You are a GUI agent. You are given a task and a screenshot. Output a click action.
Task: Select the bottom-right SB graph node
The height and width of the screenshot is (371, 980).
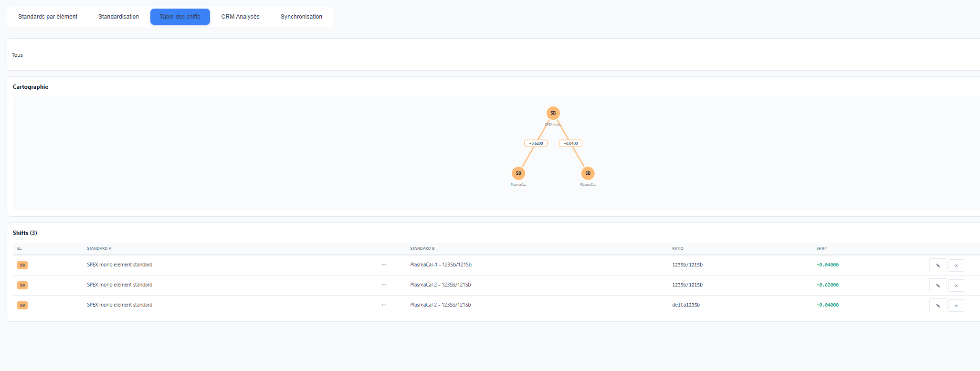588,173
